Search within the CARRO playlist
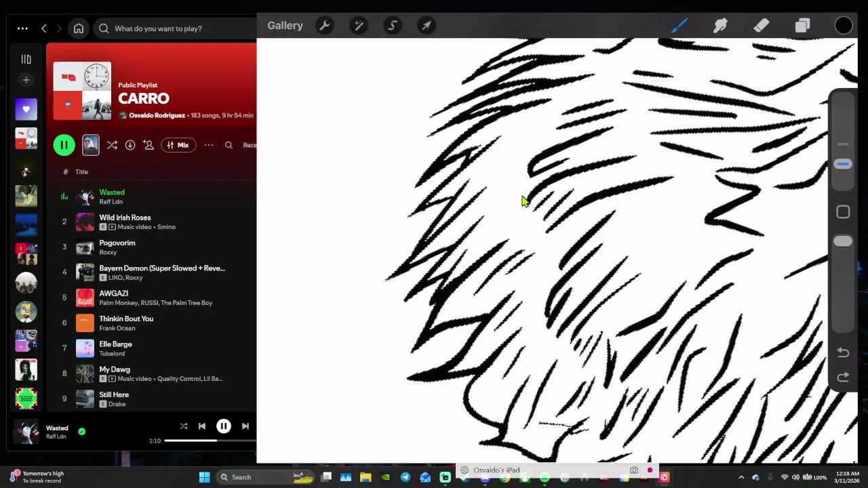Screen dimensions: 868x488 point(229,145)
